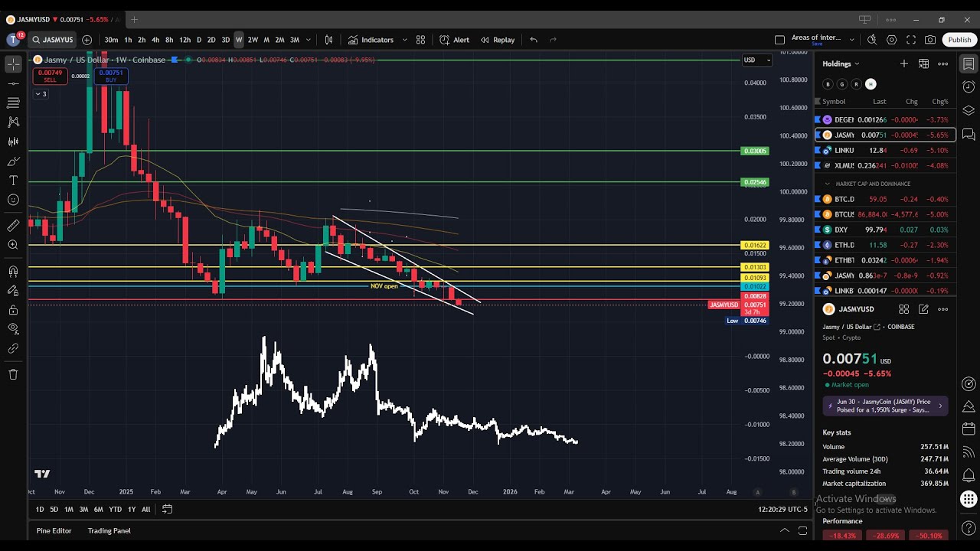Viewport: 980px width, 551px height.
Task: Open the USD currency dropdown
Action: click(757, 60)
